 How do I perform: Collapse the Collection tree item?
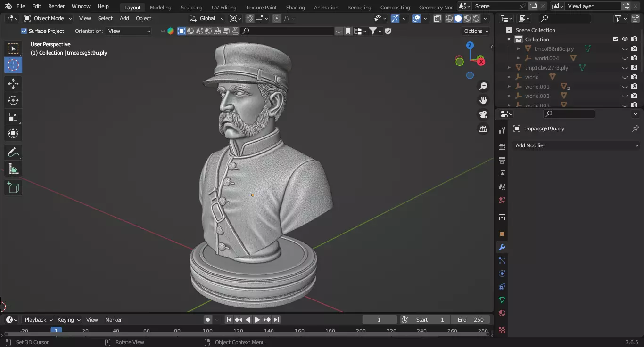[509, 40]
